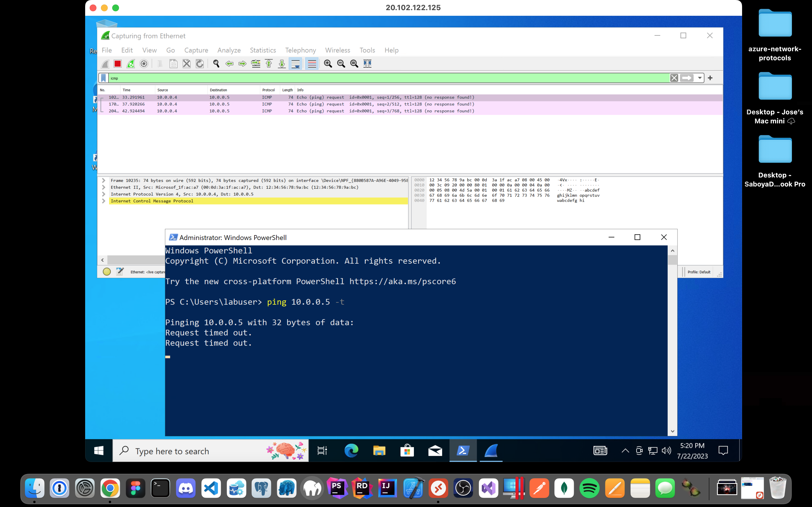
Task: Clear the icmp display filter
Action: click(674, 78)
